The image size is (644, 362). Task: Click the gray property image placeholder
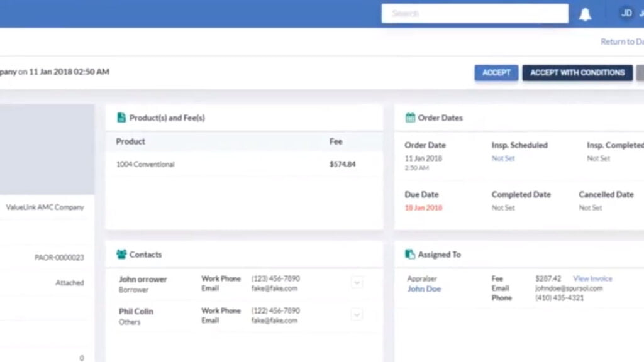(x=47, y=149)
